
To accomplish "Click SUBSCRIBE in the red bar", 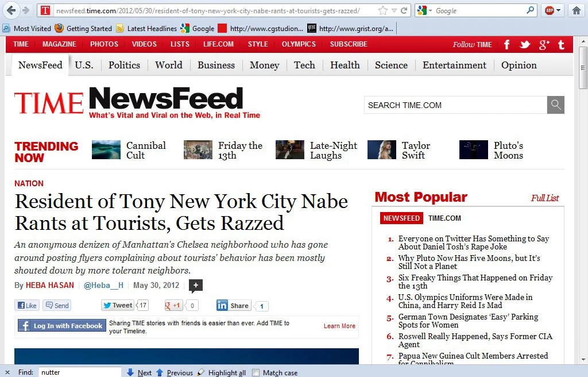I will [x=349, y=44].
